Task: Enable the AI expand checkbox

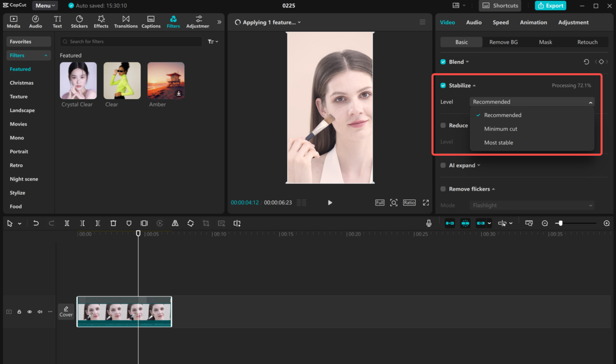Action: [443, 166]
